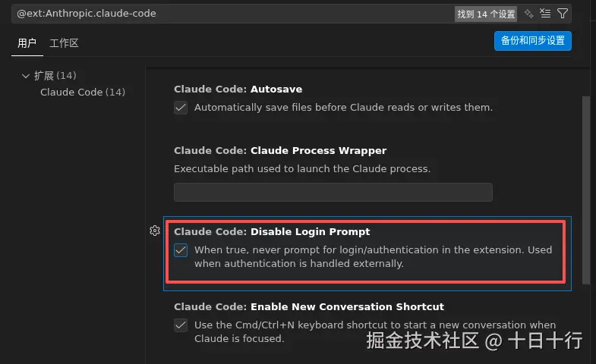Screen dimensions: 596x364
Task: Toggle Enable New Conversation Shortcut checkbox
Action: pos(181,325)
